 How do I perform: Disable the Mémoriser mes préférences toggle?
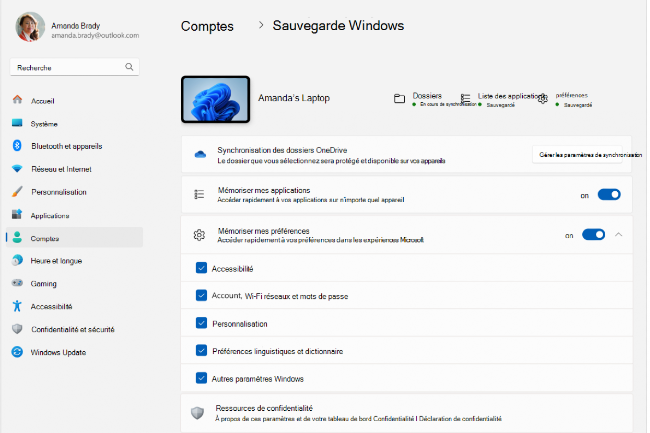(x=594, y=235)
